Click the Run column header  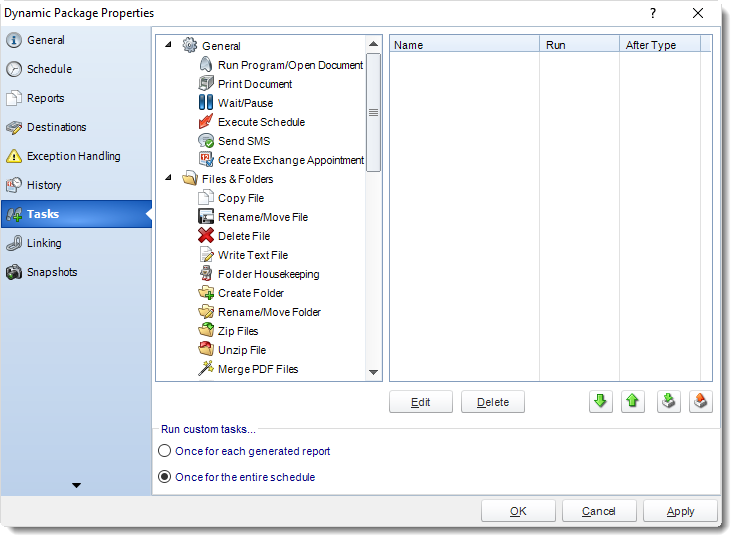click(x=579, y=45)
